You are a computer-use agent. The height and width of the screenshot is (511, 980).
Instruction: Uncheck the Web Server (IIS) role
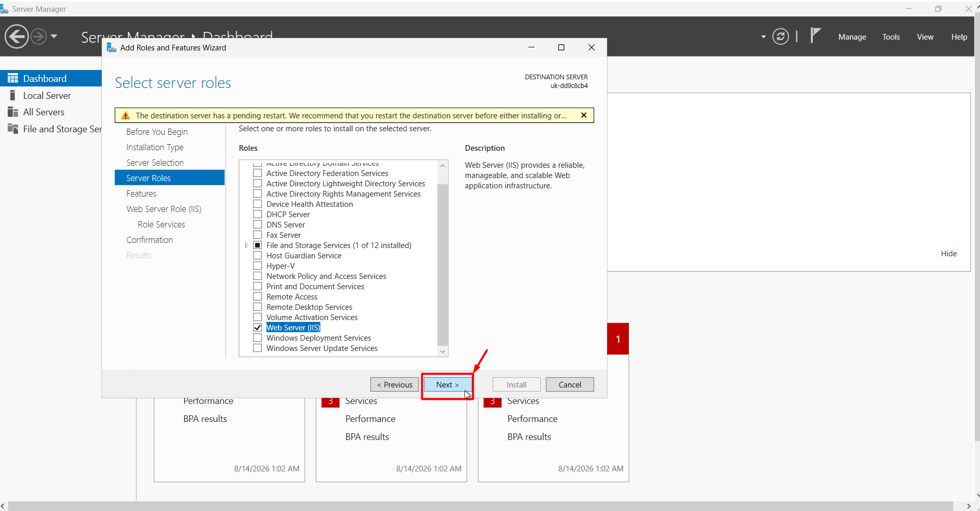258,327
